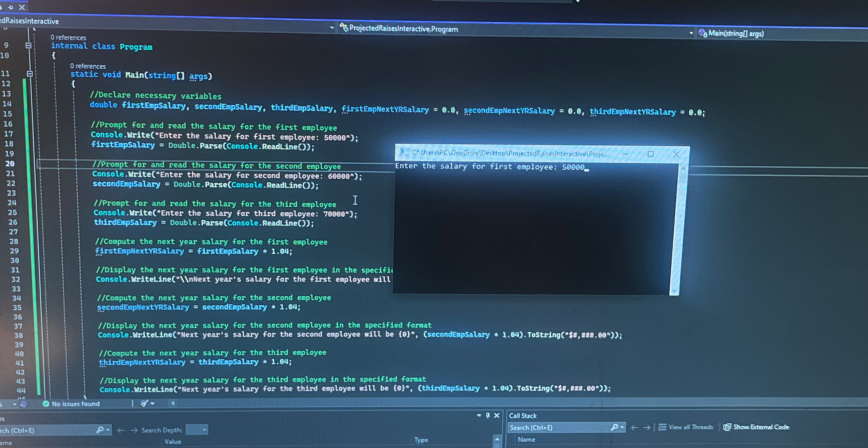Click Locals panel navigate forward arrow
This screenshot has width=868, height=448.
pyautogui.click(x=134, y=430)
